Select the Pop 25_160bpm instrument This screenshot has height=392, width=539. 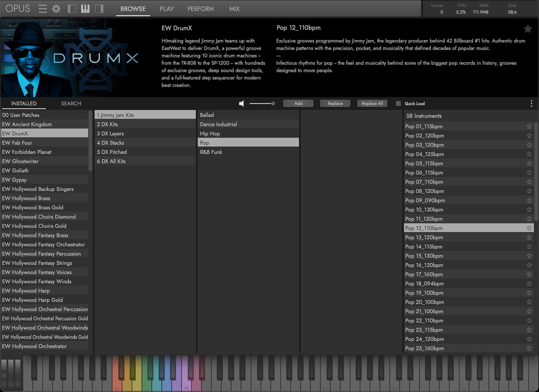coord(469,348)
